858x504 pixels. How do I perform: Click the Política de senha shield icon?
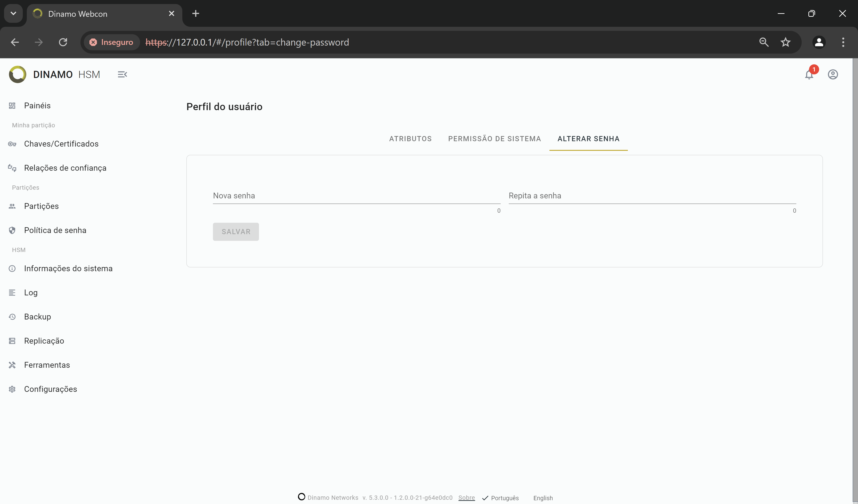click(12, 230)
